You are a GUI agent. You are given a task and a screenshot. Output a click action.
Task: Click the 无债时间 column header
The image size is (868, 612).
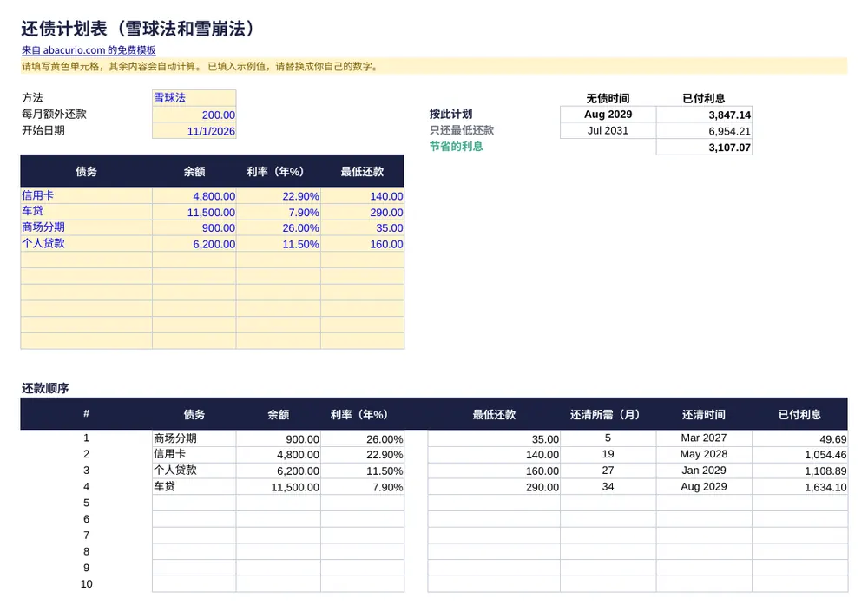tap(608, 99)
